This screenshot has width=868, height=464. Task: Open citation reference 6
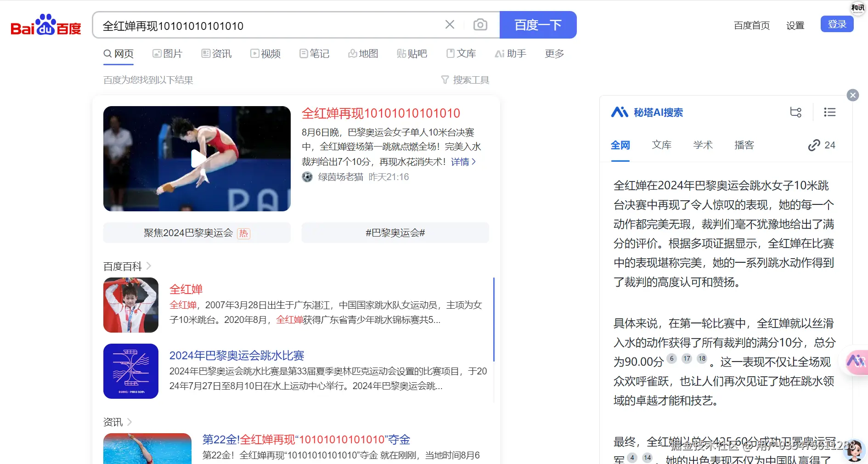[671, 359]
